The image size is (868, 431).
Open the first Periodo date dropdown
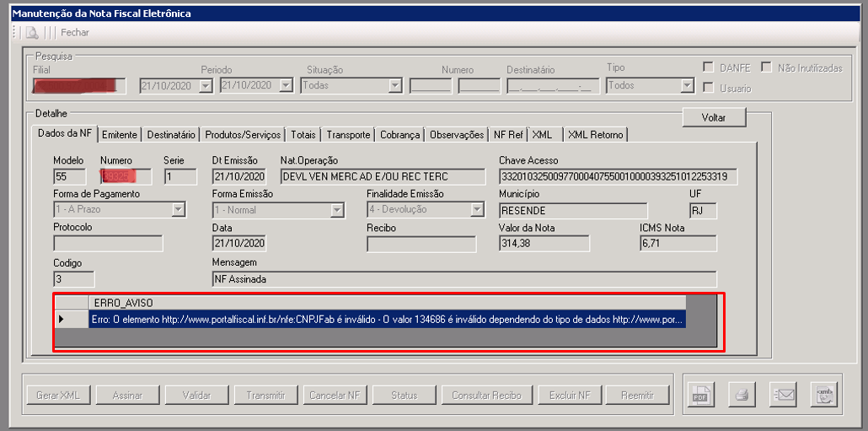point(206,86)
